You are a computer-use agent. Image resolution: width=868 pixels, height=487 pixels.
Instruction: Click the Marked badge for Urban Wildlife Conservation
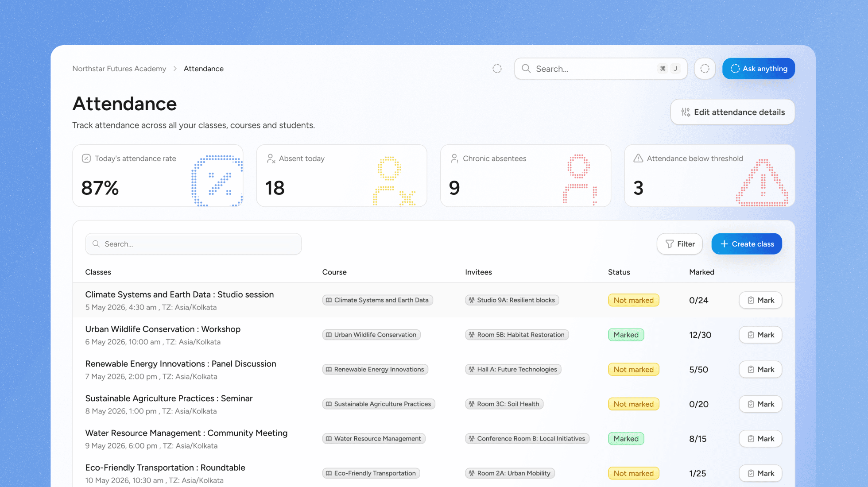click(x=626, y=335)
